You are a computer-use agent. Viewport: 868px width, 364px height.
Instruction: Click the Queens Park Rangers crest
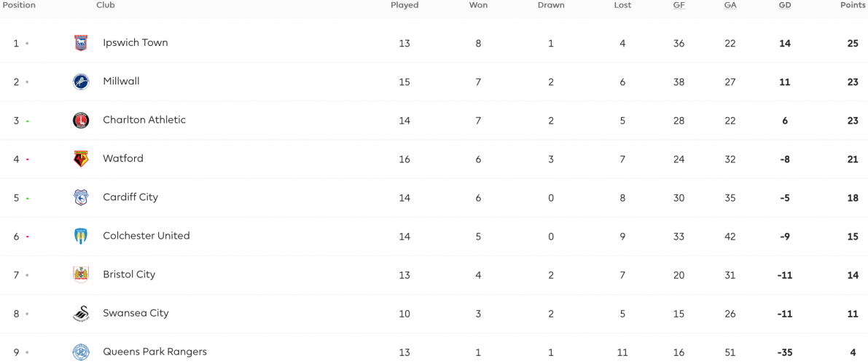pyautogui.click(x=81, y=352)
